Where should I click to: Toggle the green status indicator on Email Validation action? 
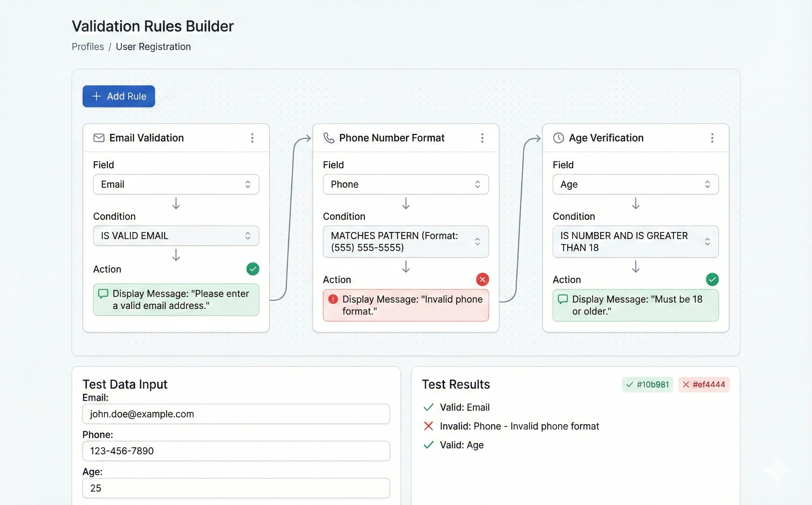253,269
